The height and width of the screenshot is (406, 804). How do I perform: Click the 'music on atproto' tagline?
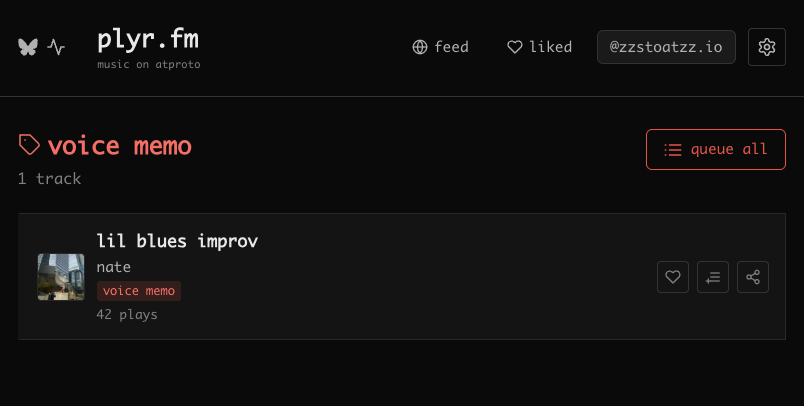tap(148, 65)
